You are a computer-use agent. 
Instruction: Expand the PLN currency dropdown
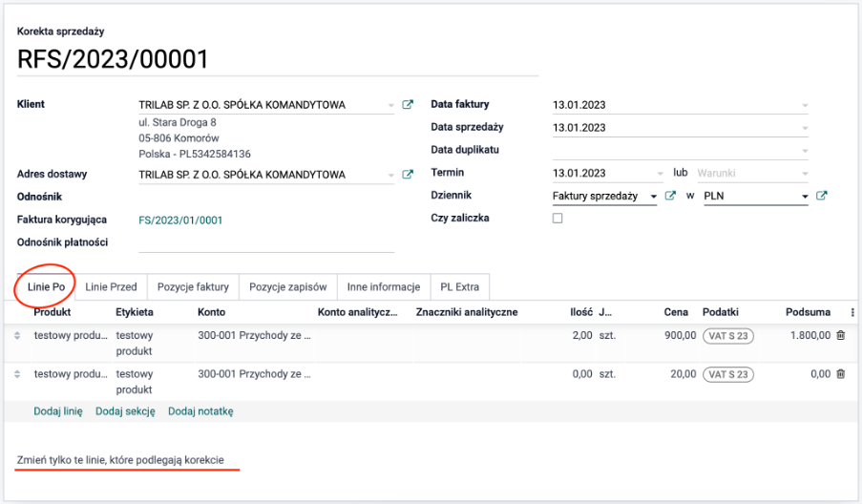click(x=805, y=196)
